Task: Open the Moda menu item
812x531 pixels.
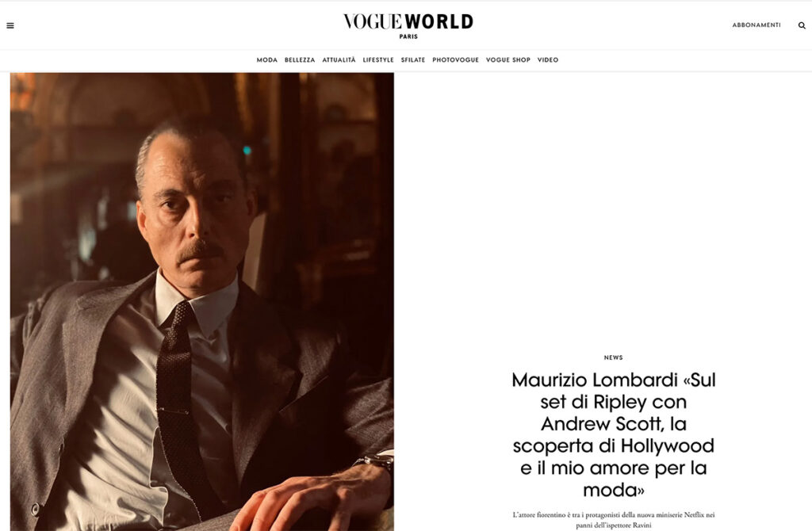Action: (266, 60)
